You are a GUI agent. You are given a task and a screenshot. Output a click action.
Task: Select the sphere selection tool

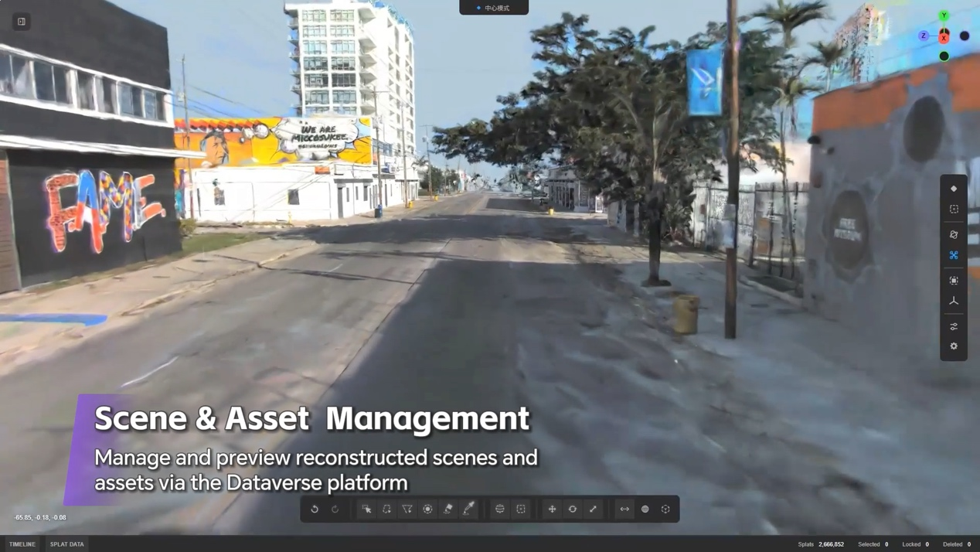tap(500, 509)
